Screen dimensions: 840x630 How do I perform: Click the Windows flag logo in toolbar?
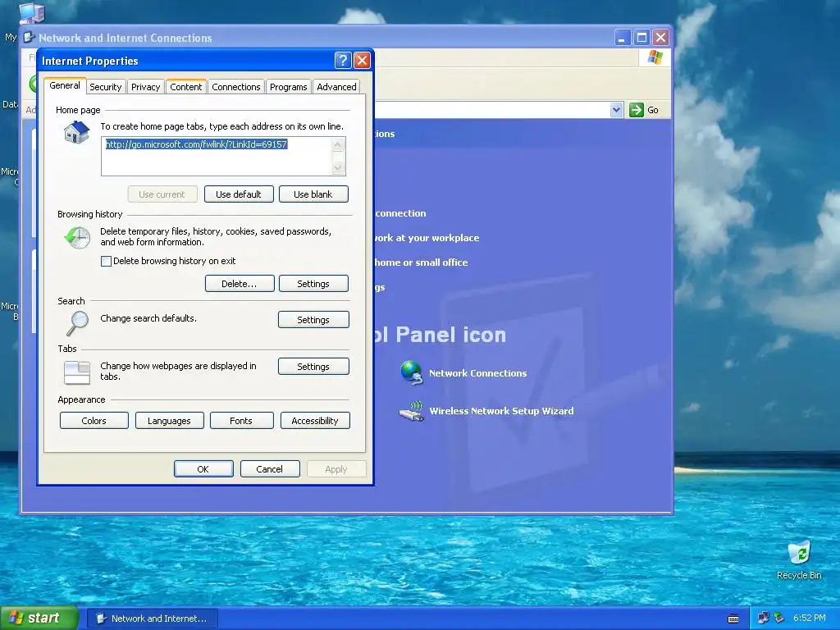pos(655,57)
